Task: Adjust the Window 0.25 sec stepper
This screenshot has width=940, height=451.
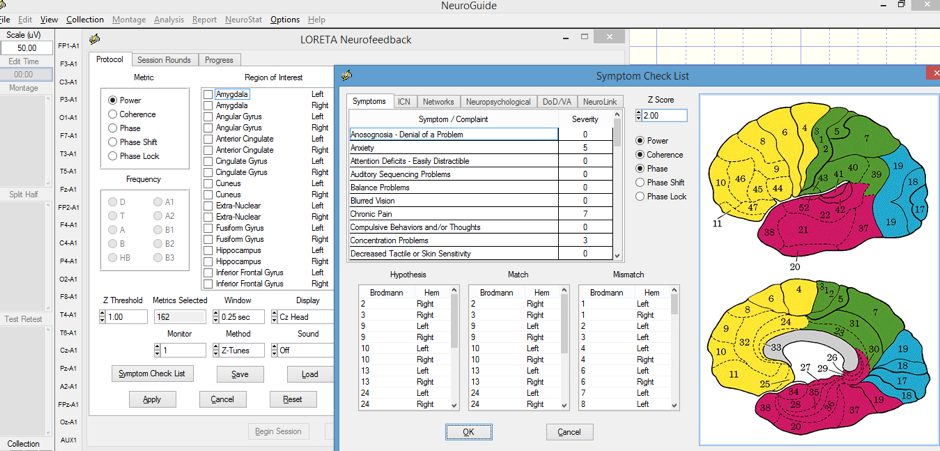Action: pyautogui.click(x=216, y=317)
